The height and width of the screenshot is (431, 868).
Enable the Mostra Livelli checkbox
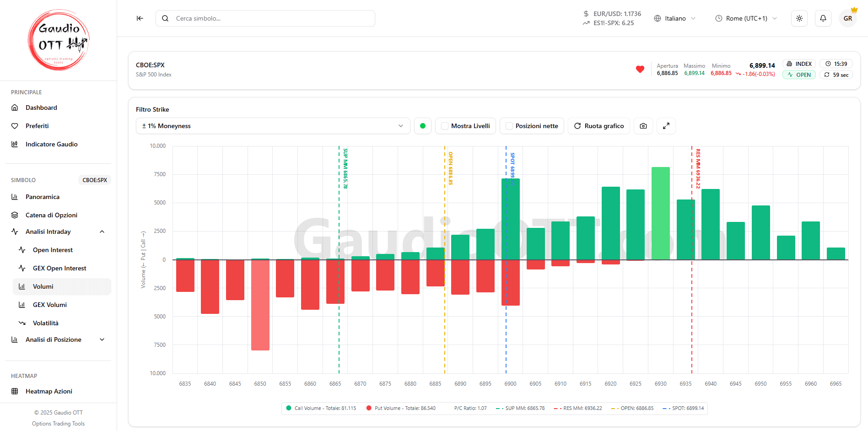tap(445, 126)
